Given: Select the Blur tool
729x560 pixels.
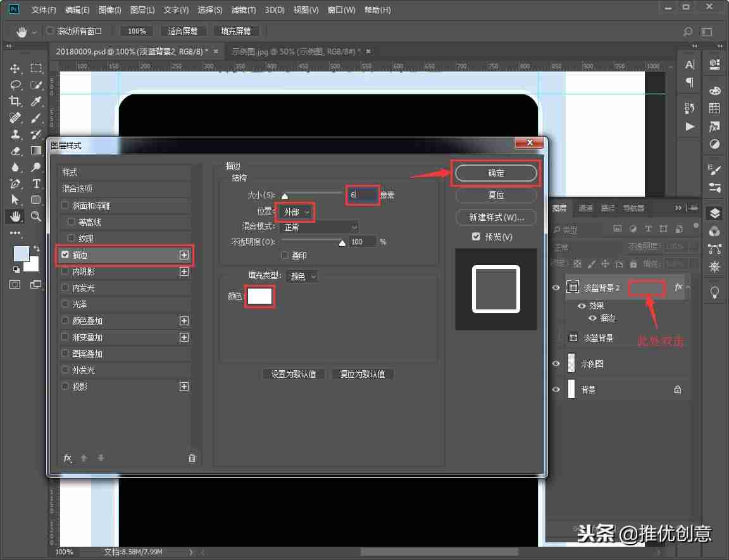Looking at the screenshot, I should [15, 167].
